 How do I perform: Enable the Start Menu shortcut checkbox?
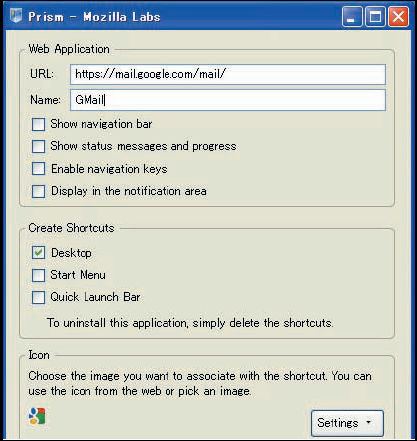click(38, 275)
